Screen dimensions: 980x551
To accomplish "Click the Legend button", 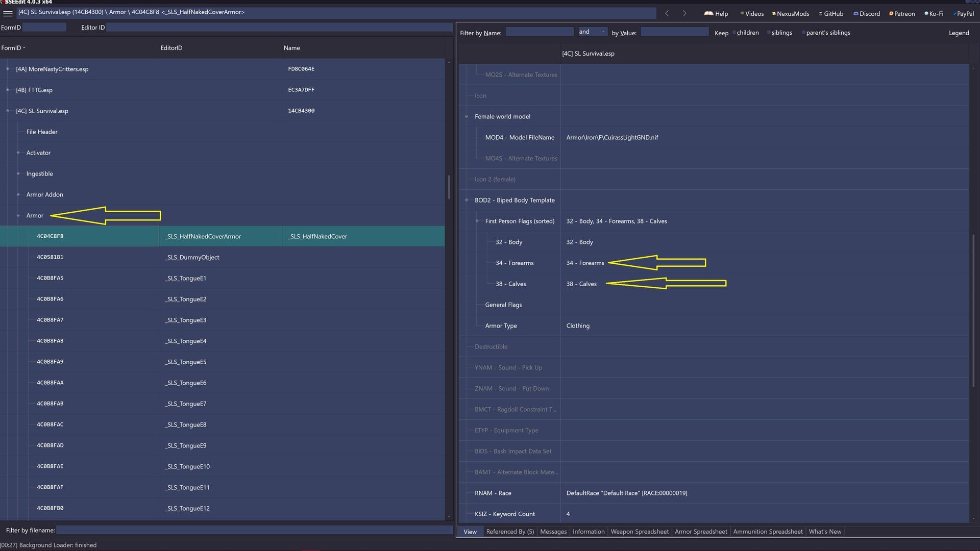I will [959, 33].
